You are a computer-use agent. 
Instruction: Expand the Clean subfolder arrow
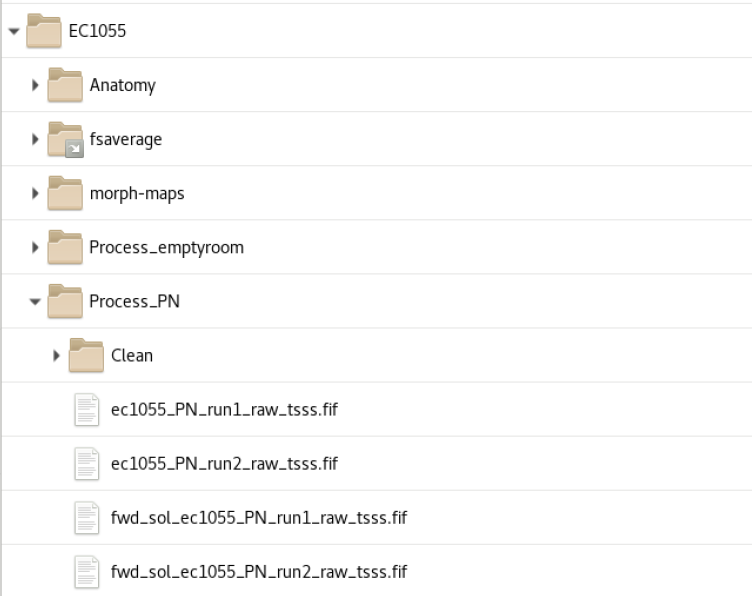tap(57, 355)
